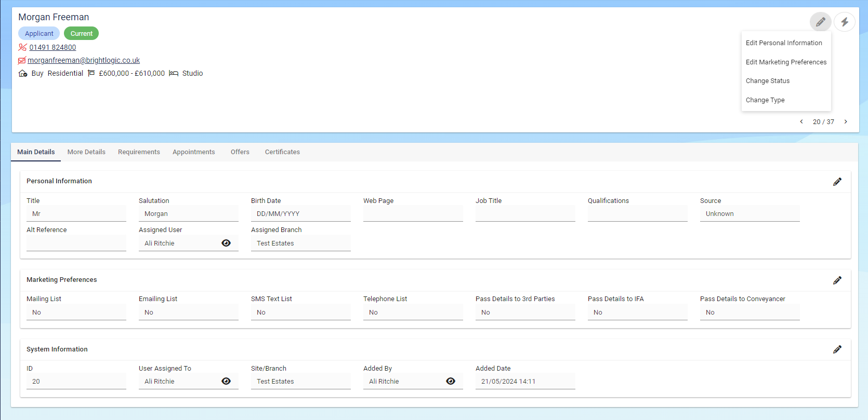Select Change Type in the dropdown menu
The width and height of the screenshot is (868, 420).
click(x=786, y=100)
